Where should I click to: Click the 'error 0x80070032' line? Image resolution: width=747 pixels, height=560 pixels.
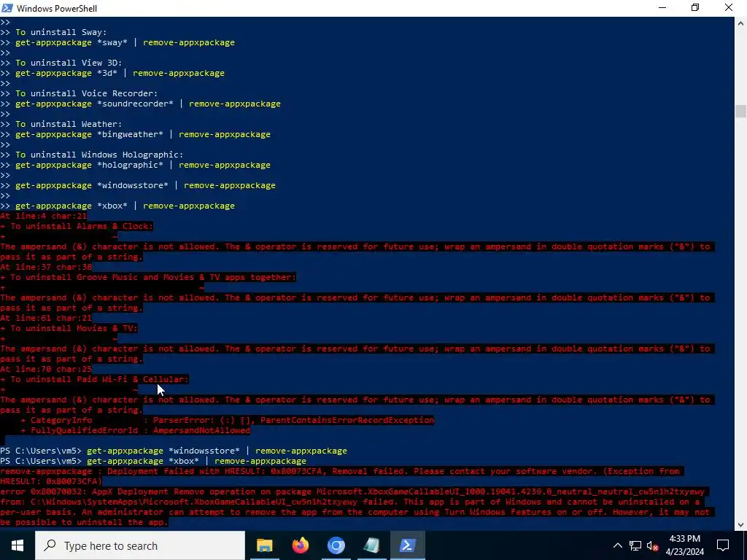click(352, 491)
